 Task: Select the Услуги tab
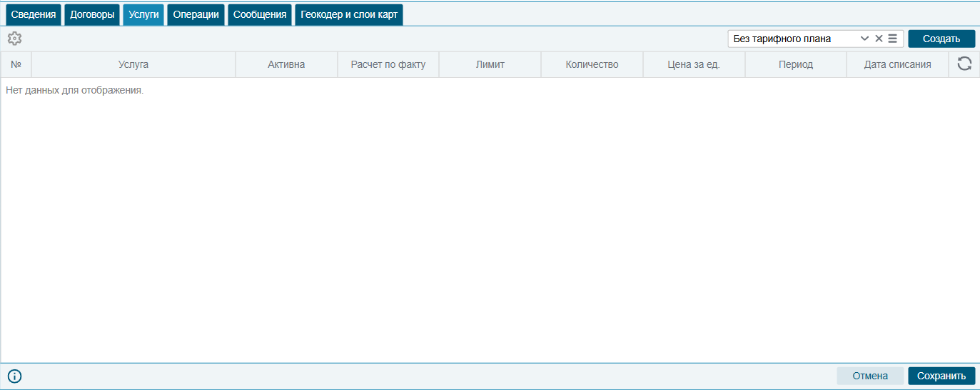(143, 14)
